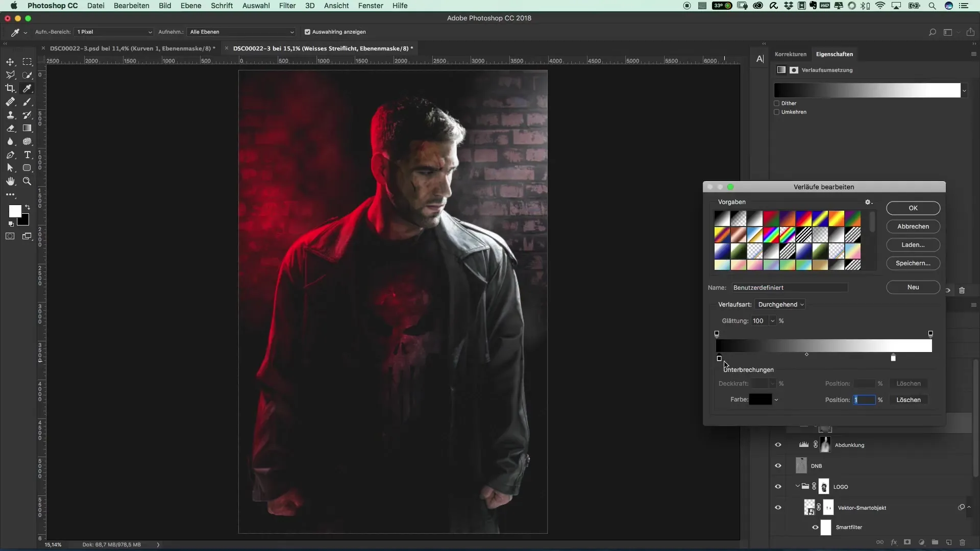Hide the DNB layer

point(778,466)
